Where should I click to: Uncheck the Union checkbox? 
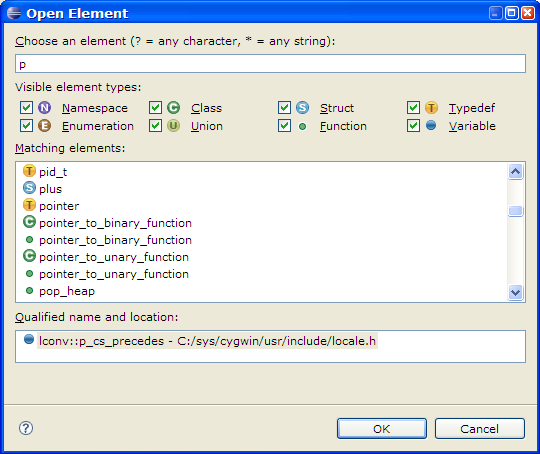click(x=155, y=126)
